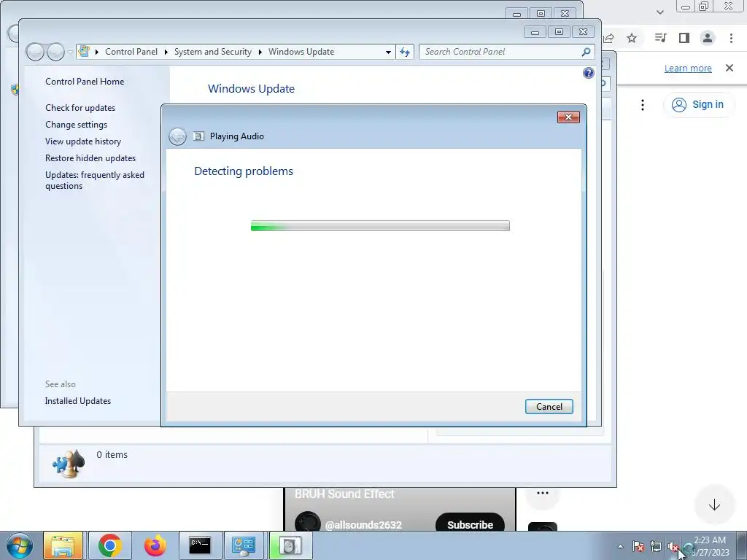Click the Windows Update help icon

tap(589, 73)
